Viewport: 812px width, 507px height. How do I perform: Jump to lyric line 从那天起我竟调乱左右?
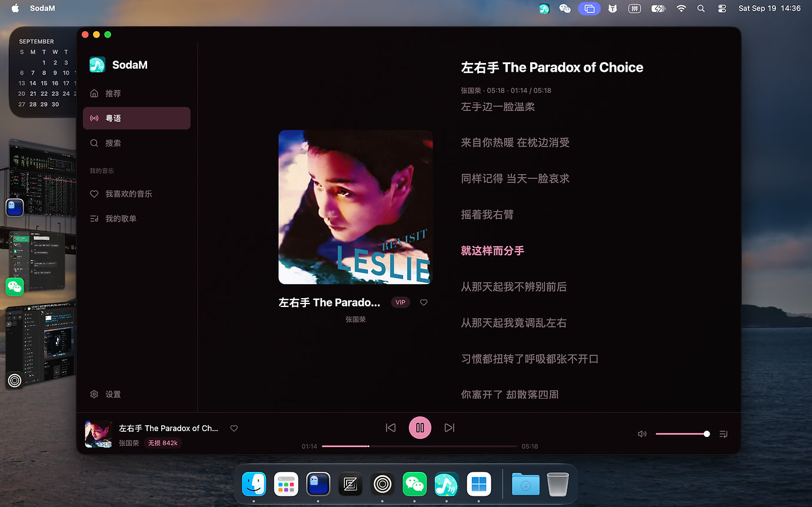coord(514,322)
